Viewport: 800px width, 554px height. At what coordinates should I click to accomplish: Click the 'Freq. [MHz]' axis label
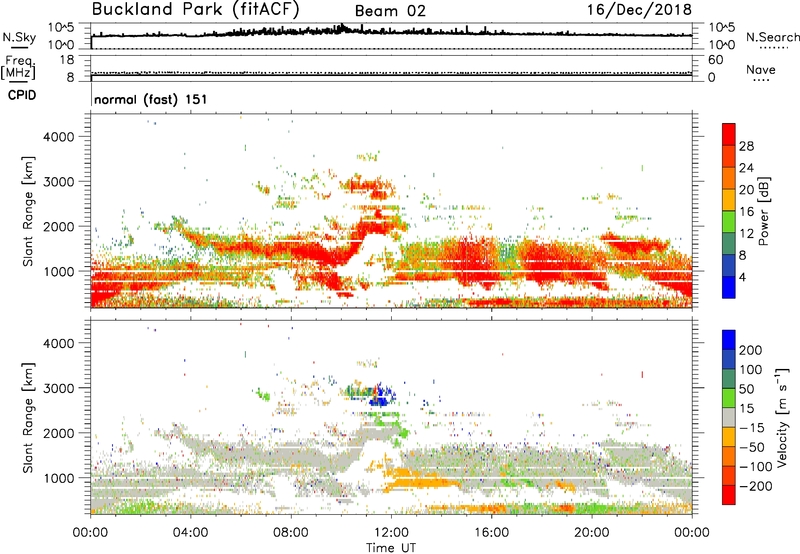point(18,67)
